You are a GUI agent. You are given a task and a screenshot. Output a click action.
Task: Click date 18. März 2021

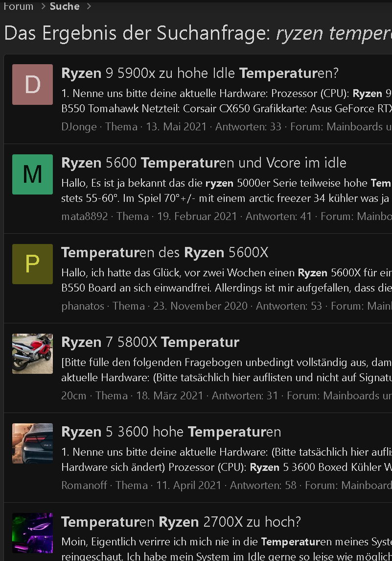point(170,396)
